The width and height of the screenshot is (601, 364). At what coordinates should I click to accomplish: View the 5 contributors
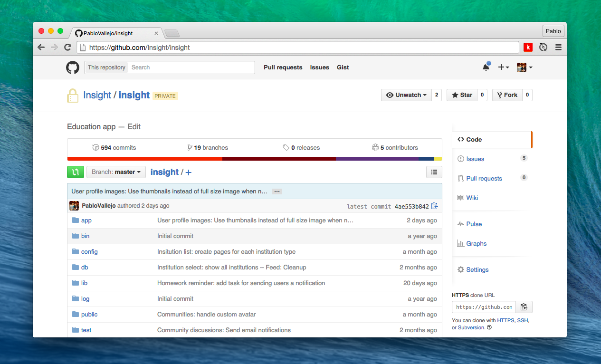click(395, 148)
